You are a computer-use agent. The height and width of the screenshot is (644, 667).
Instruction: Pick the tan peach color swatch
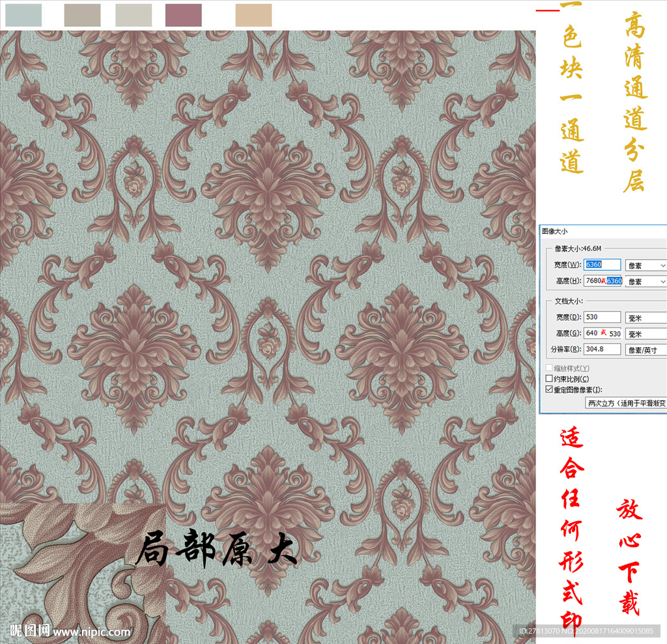pos(253,15)
